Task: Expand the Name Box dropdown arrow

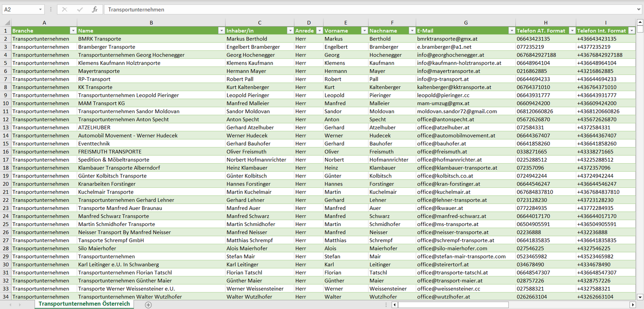Action: pyautogui.click(x=40, y=9)
